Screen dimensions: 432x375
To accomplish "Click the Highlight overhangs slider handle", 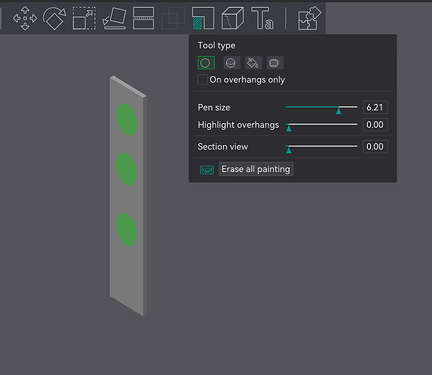I will pos(289,128).
